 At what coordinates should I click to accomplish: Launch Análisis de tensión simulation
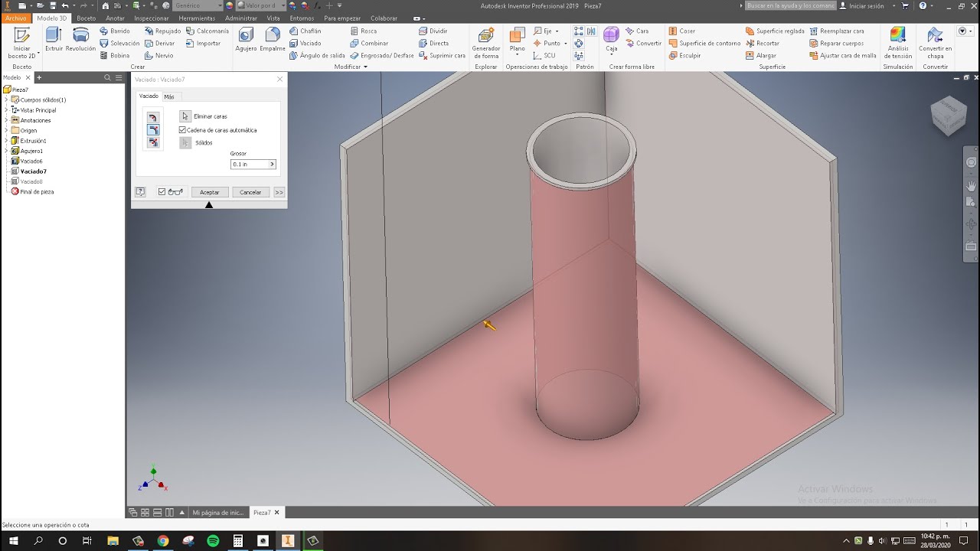pyautogui.click(x=897, y=43)
